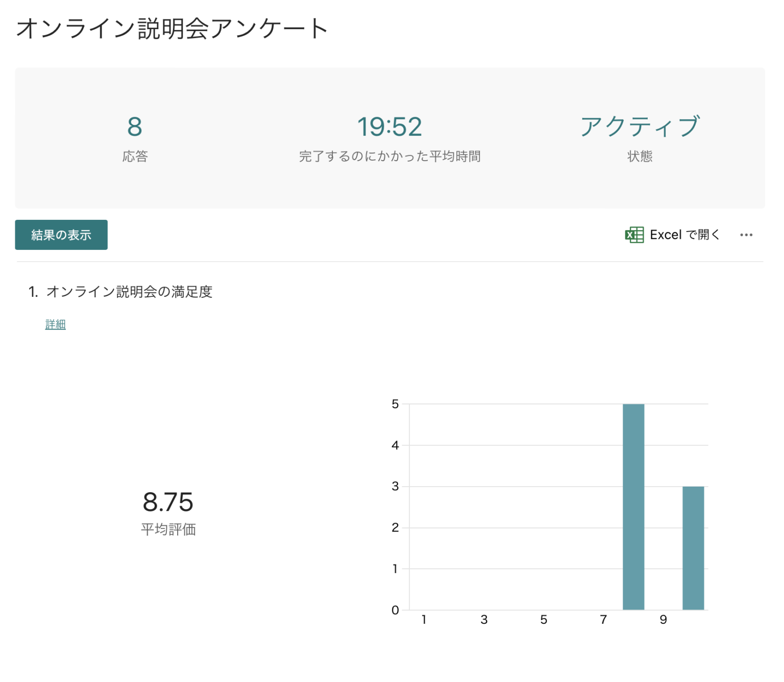Screen dimensions: 784x682
Task: Click the response count number 8
Action: [x=135, y=127]
